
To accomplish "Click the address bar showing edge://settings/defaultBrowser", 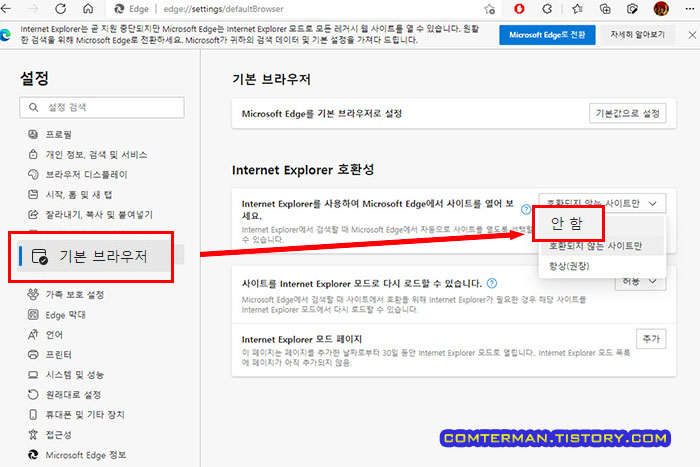I will [x=223, y=9].
